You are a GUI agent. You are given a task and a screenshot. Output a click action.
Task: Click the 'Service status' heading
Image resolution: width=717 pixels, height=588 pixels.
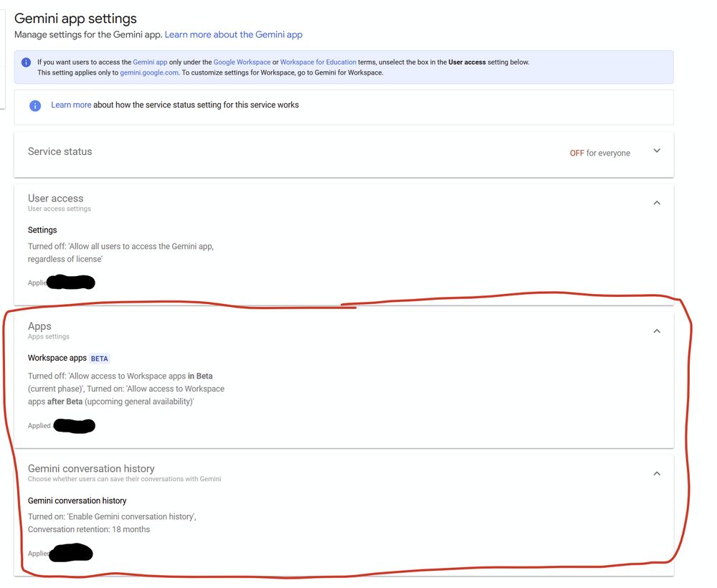[60, 151]
